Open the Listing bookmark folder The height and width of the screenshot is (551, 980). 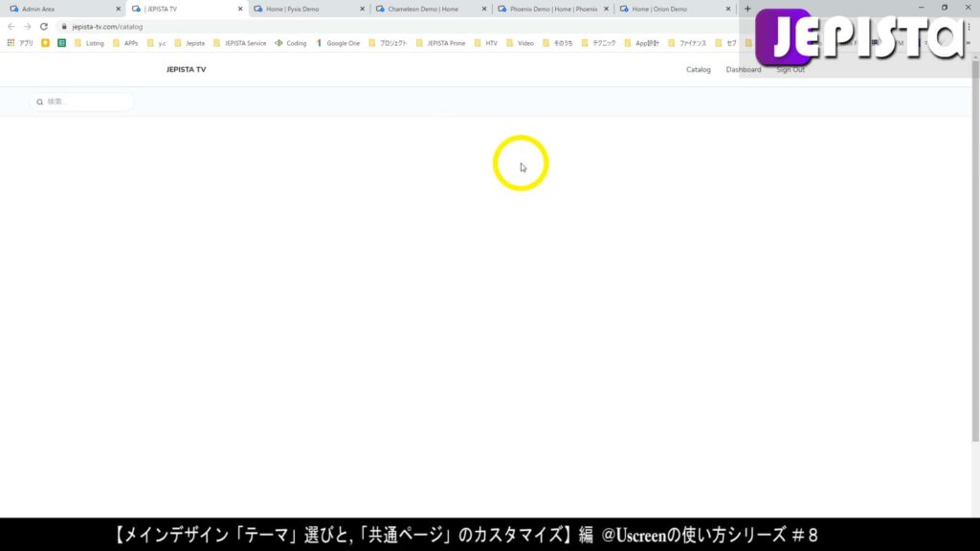click(x=89, y=43)
